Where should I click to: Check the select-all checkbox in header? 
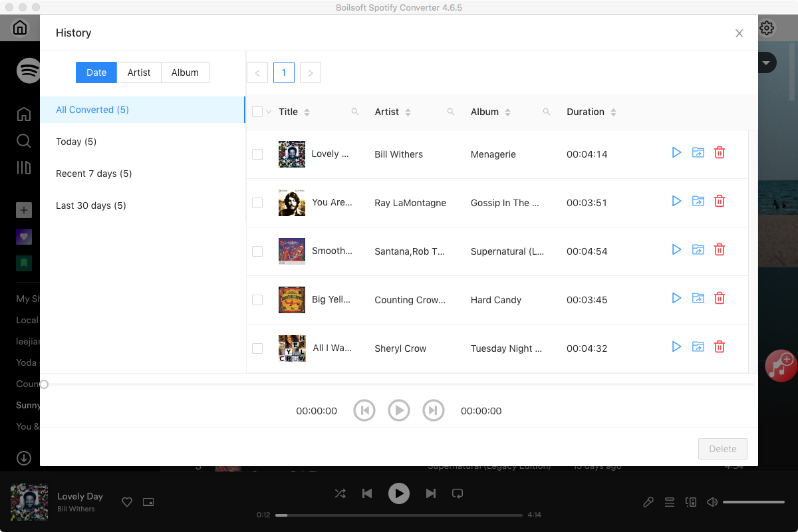tap(257, 112)
